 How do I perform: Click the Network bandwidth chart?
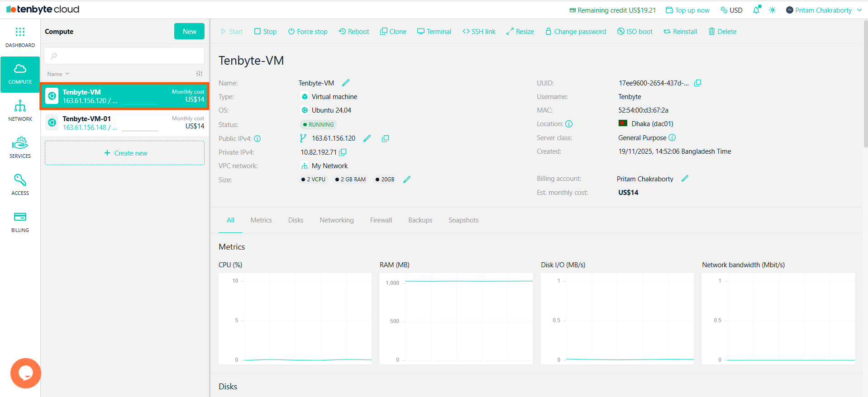[778, 318]
